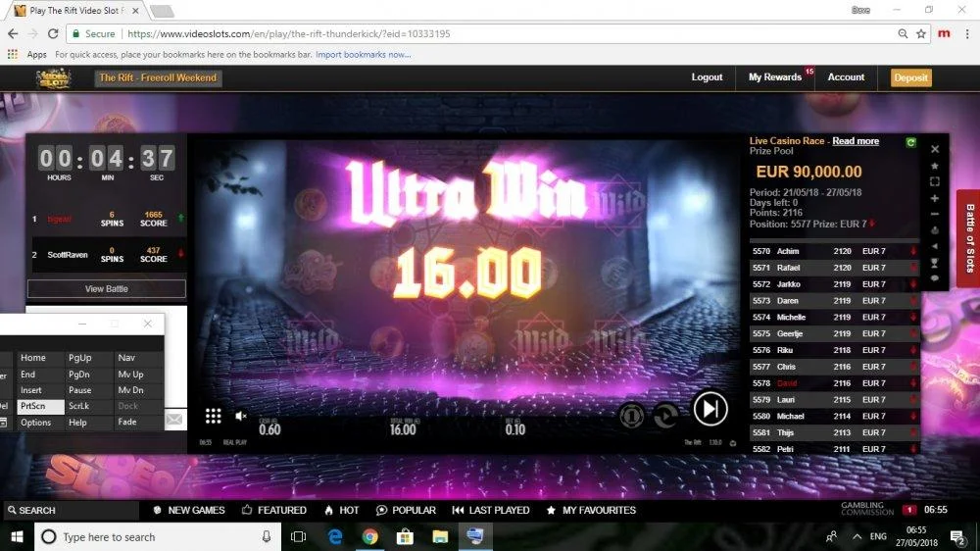The height and width of the screenshot is (551, 980).
Task: Open HOT games category
Action: 342,511
